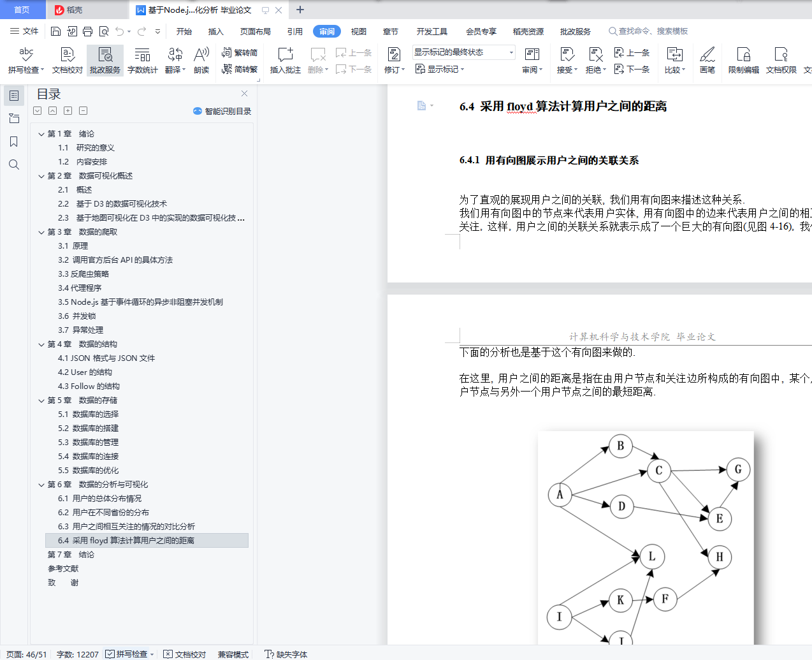Open the 修订 track changes tool
Viewport: 812px width, 660px height.
pos(394,61)
